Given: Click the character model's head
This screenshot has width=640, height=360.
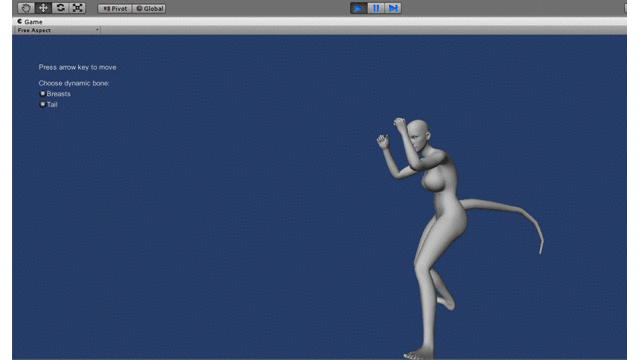Looking at the screenshot, I should click(x=418, y=134).
